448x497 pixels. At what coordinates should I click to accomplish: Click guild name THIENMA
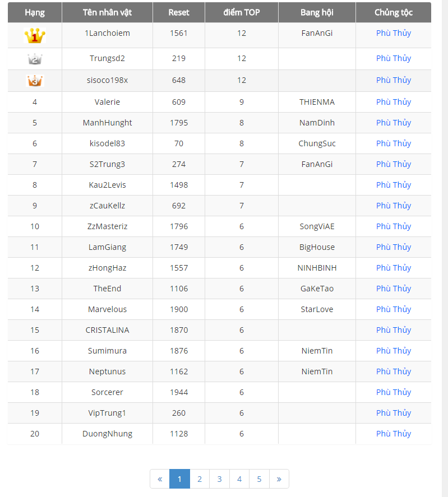pyautogui.click(x=317, y=102)
